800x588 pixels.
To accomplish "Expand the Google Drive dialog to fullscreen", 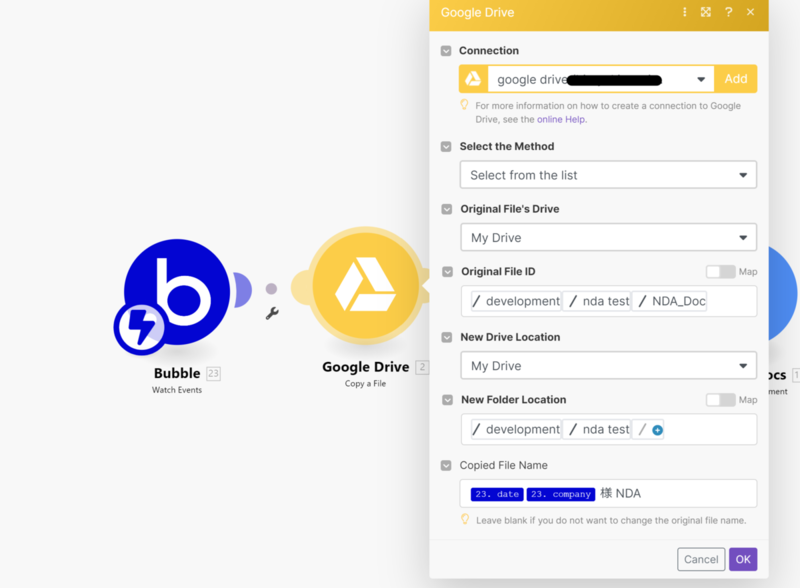I will [706, 12].
